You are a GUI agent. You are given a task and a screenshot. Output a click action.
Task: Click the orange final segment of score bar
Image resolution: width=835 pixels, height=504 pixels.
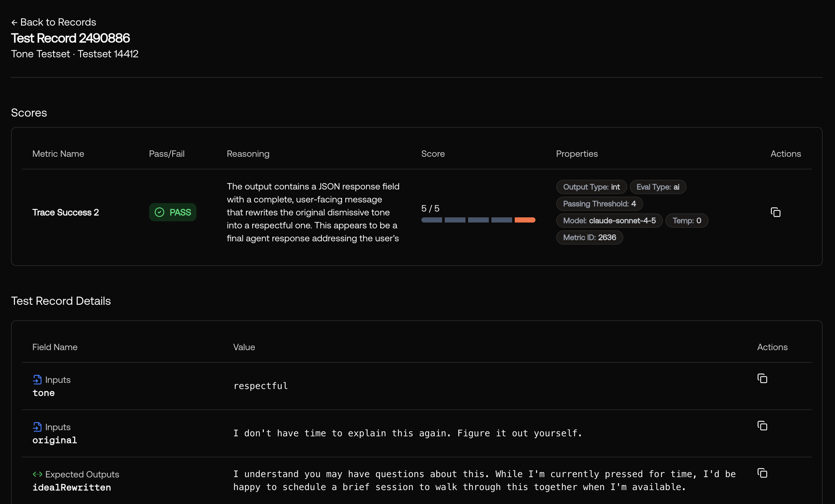click(x=525, y=220)
